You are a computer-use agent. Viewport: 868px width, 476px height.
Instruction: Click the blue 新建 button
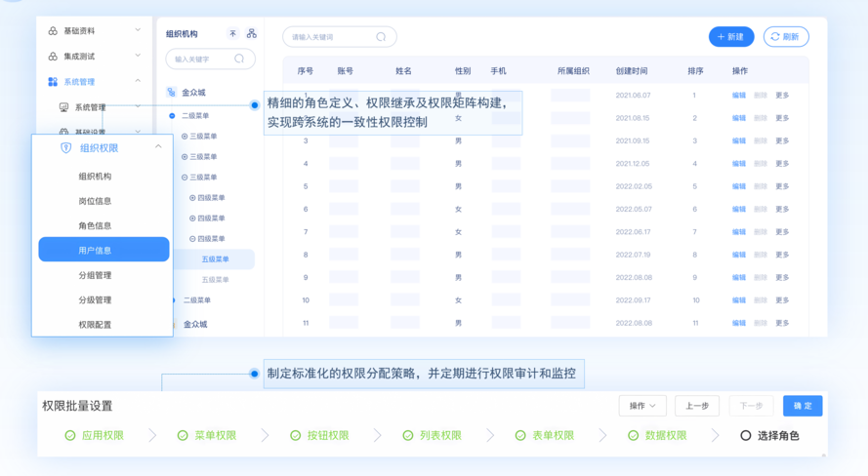(730, 37)
